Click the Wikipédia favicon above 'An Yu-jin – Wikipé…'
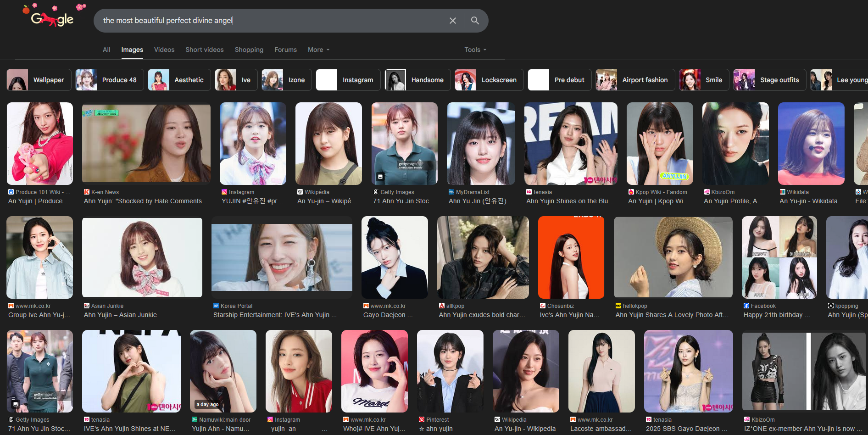This screenshot has height=435, width=868. coord(300,192)
